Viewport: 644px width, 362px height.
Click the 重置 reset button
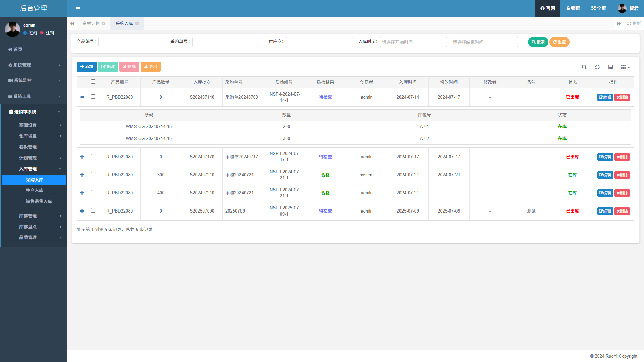click(559, 42)
